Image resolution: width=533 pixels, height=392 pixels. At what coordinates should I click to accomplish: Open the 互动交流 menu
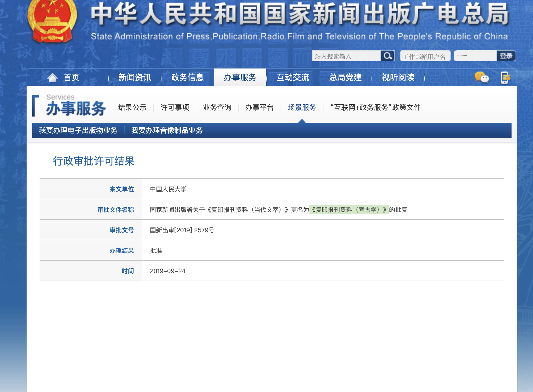[x=293, y=77]
